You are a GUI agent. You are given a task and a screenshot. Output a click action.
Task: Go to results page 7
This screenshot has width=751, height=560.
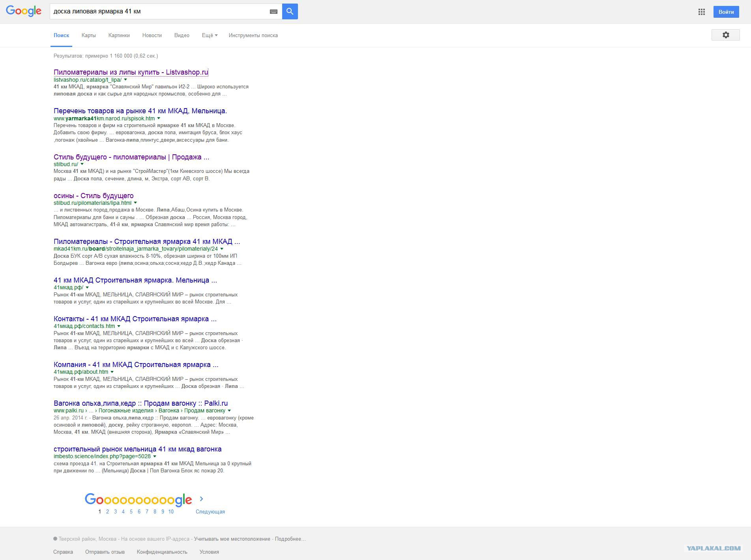pos(147,511)
